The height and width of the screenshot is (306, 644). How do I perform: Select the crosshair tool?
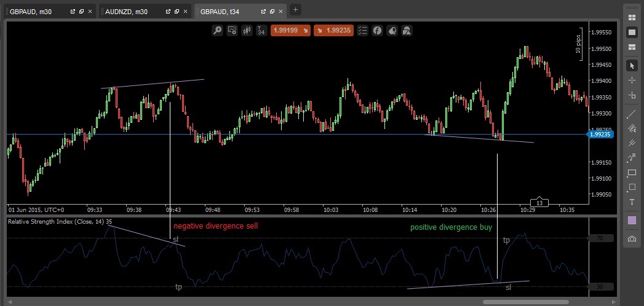632,80
